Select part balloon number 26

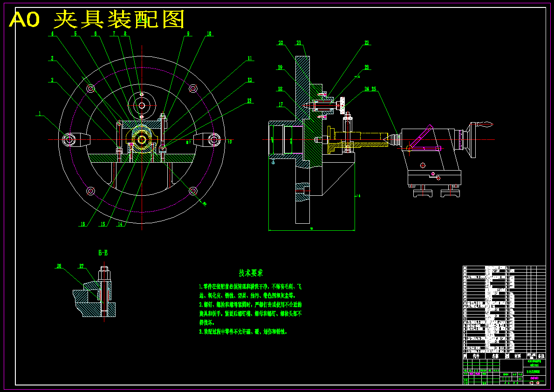(59, 266)
